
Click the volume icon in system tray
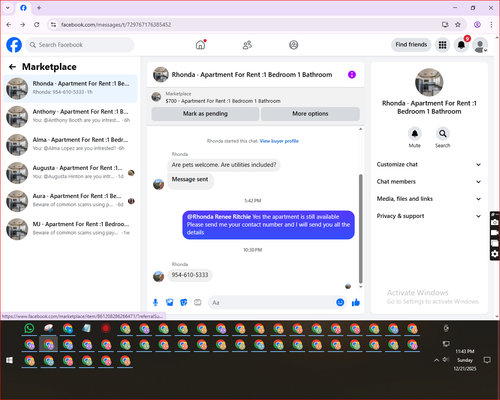[446, 360]
